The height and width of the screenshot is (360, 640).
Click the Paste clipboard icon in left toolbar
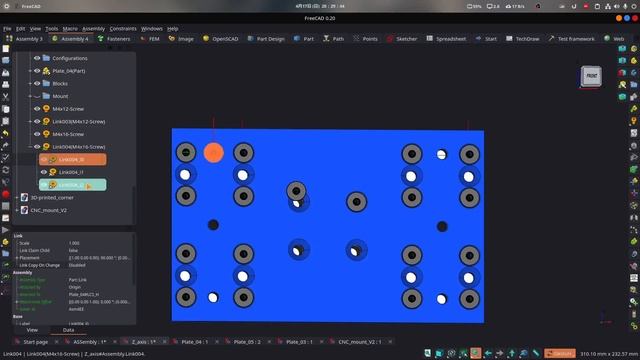pos(6,121)
